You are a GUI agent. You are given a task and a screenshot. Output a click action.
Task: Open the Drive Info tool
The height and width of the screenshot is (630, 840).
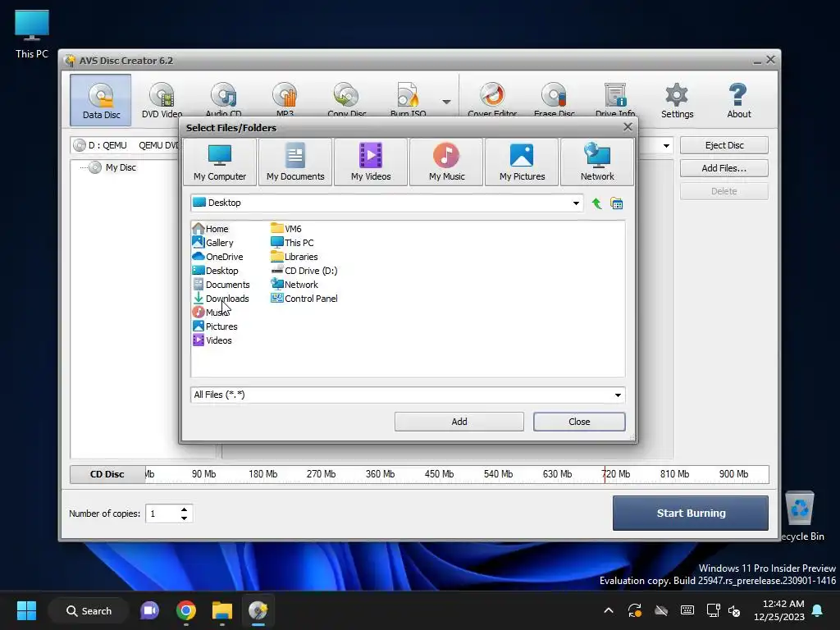point(615,100)
